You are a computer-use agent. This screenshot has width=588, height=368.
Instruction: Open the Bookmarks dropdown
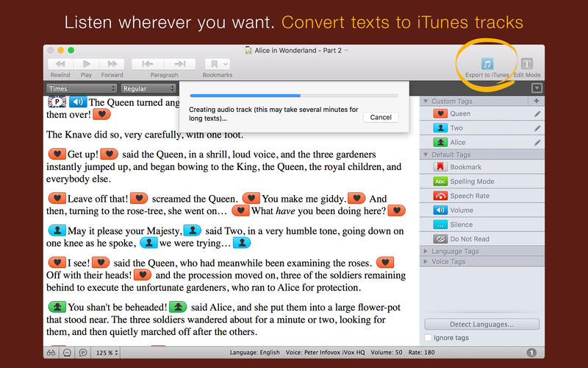tap(218, 64)
